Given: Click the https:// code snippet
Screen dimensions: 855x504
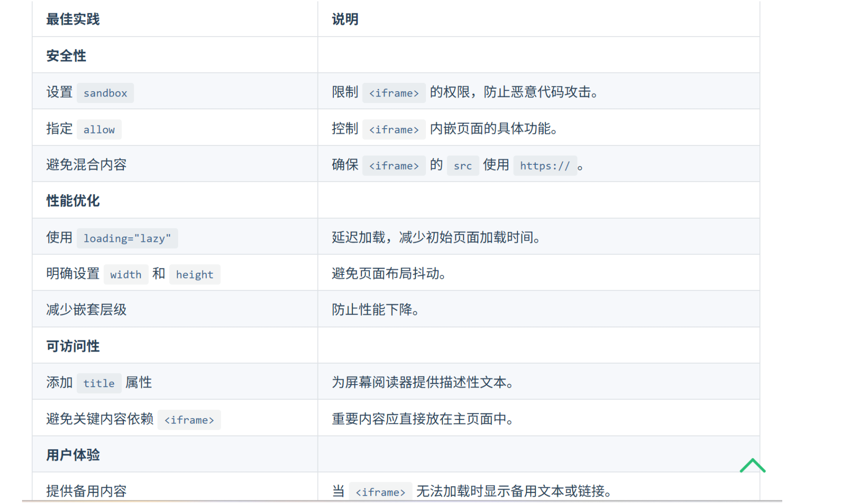Looking at the screenshot, I should click(x=545, y=166).
